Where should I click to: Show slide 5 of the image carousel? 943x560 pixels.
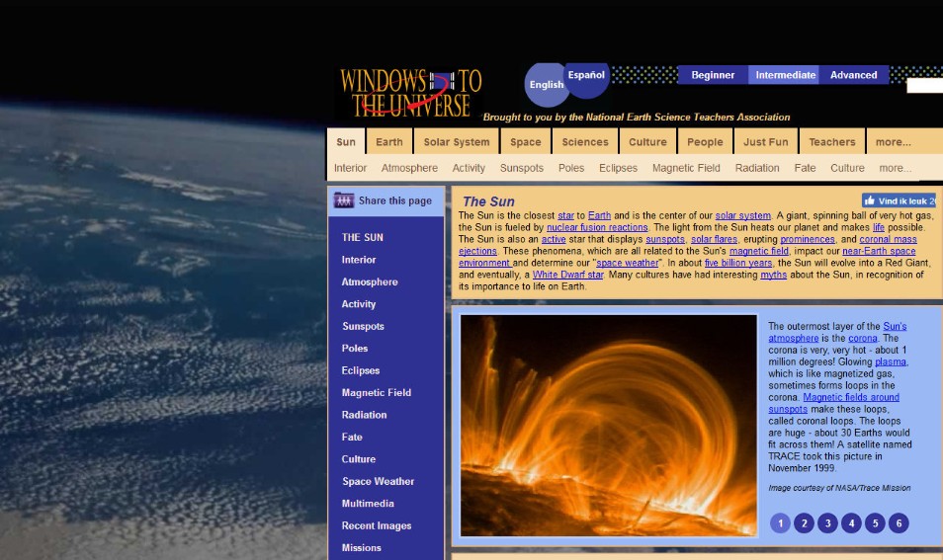875,523
